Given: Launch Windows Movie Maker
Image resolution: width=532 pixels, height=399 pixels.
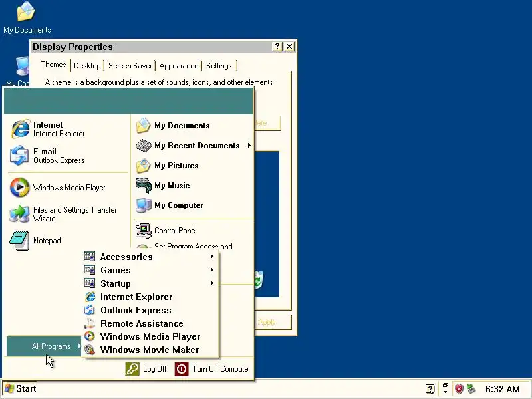Looking at the screenshot, I should (x=150, y=350).
